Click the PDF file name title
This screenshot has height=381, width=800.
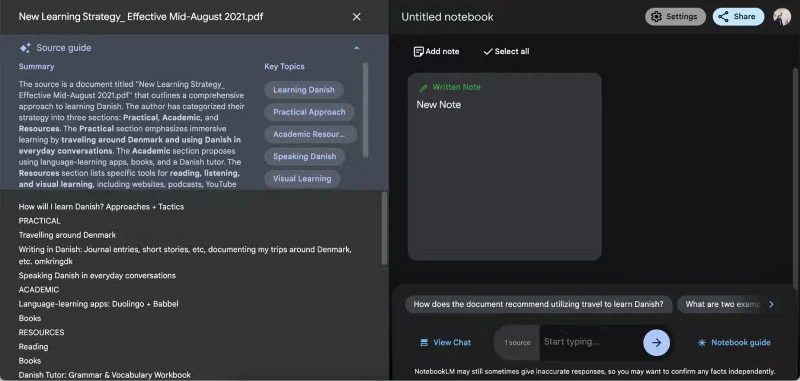tap(141, 17)
